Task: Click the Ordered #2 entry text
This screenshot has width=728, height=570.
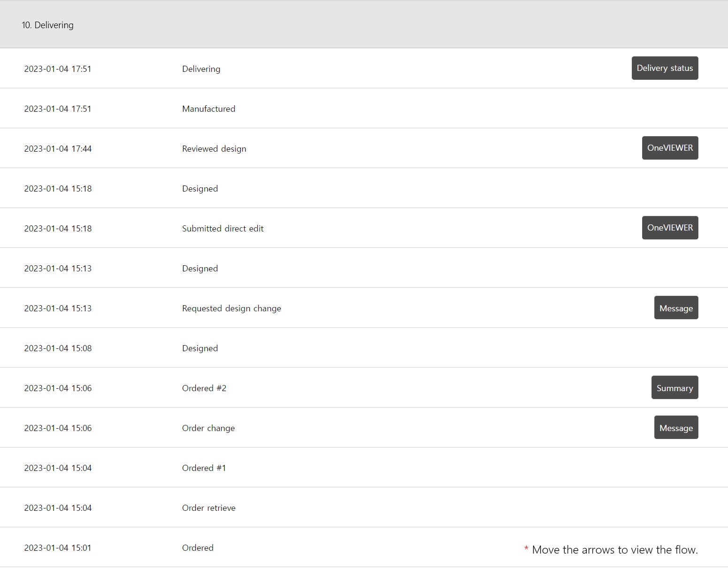Action: tap(204, 388)
